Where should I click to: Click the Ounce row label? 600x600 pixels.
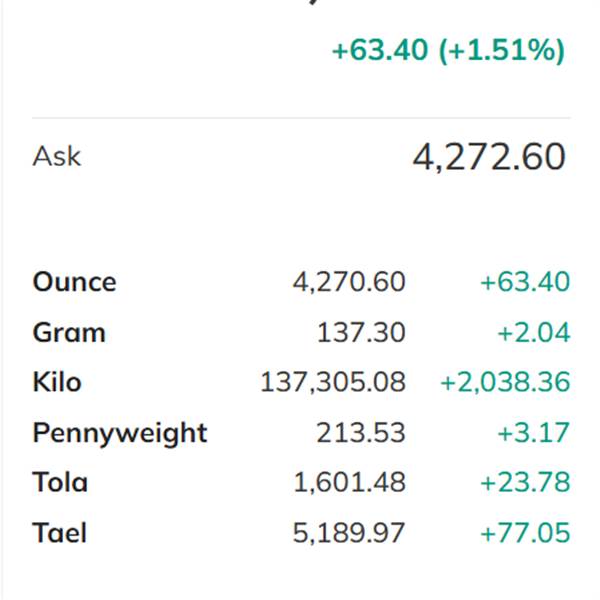pos(74,282)
